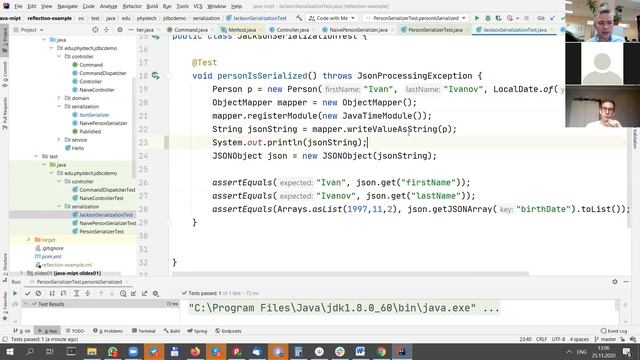The image size is (640, 360).
Task: Click the master git branch in status bar
Action: (x=605, y=339)
